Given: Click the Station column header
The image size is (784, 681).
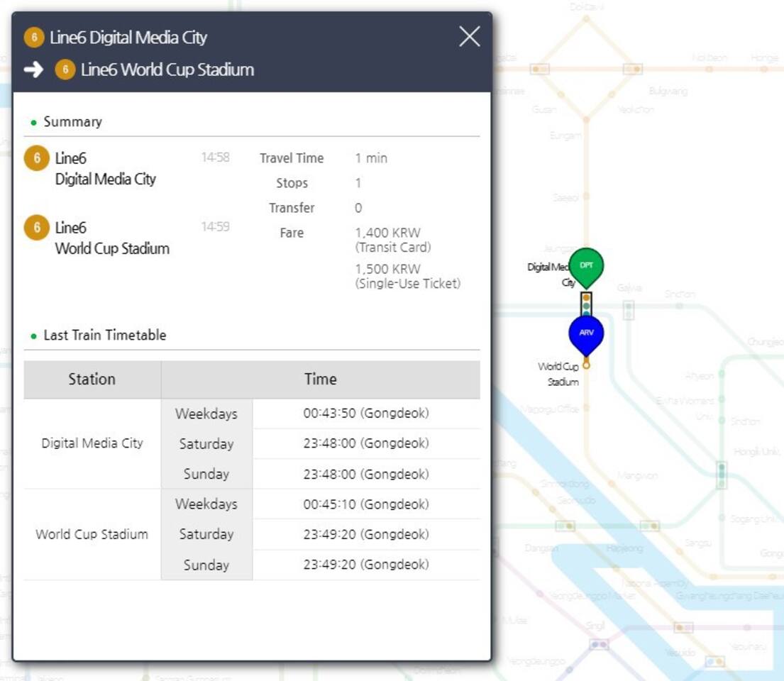Looking at the screenshot, I should pos(92,380).
